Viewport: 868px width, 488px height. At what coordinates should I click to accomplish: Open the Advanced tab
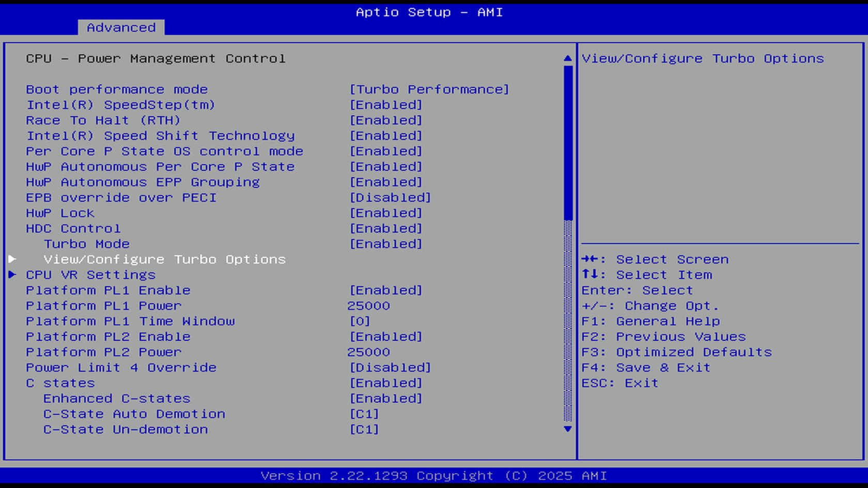pyautogui.click(x=121, y=27)
